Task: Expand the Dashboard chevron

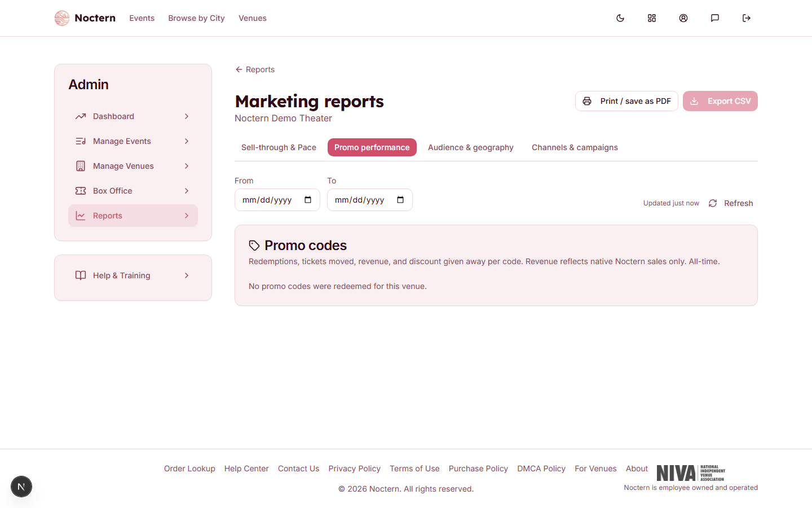Action: click(187, 116)
